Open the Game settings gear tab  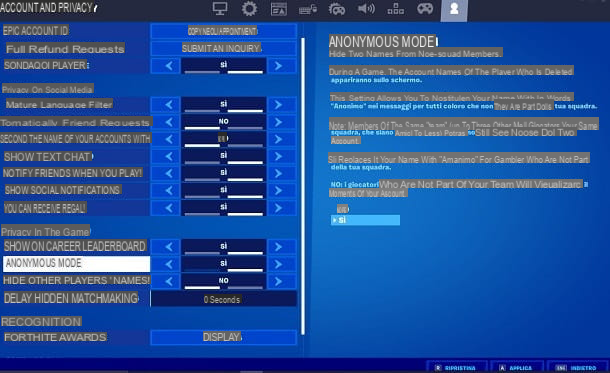pyautogui.click(x=249, y=9)
